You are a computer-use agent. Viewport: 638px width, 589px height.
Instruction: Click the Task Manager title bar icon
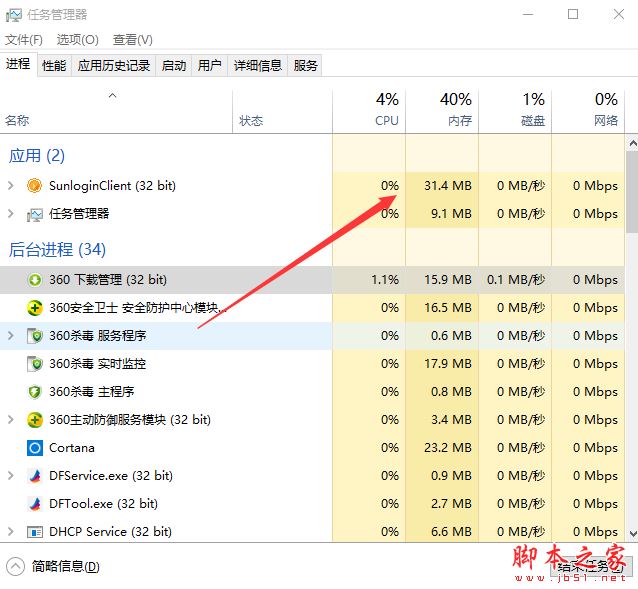(x=13, y=15)
